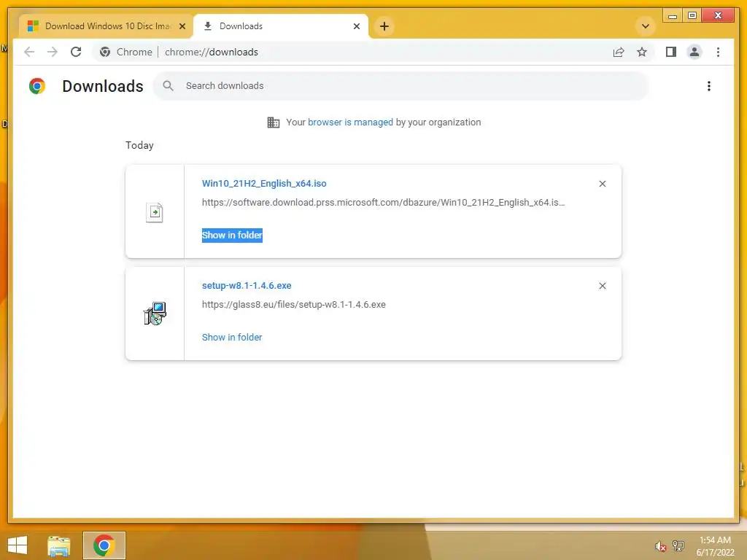Image resolution: width=747 pixels, height=560 pixels.
Task: Open the Downloads page more actions menu
Action: pyautogui.click(x=709, y=86)
